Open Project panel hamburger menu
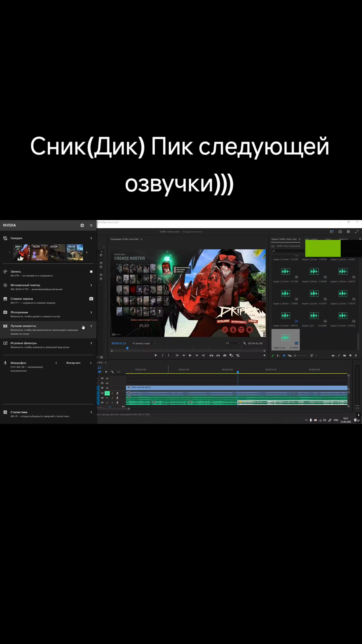Image resolution: width=362 pixels, height=644 pixels. coord(300,239)
